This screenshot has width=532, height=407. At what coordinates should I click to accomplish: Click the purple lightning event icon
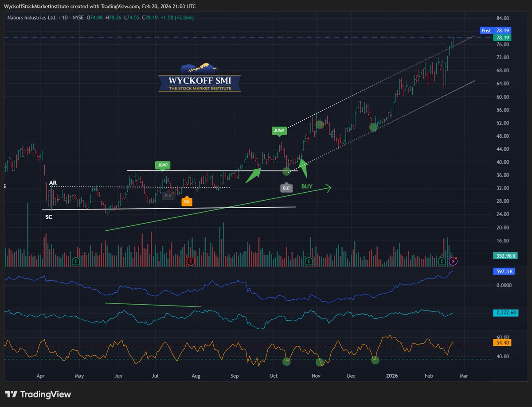[453, 261]
